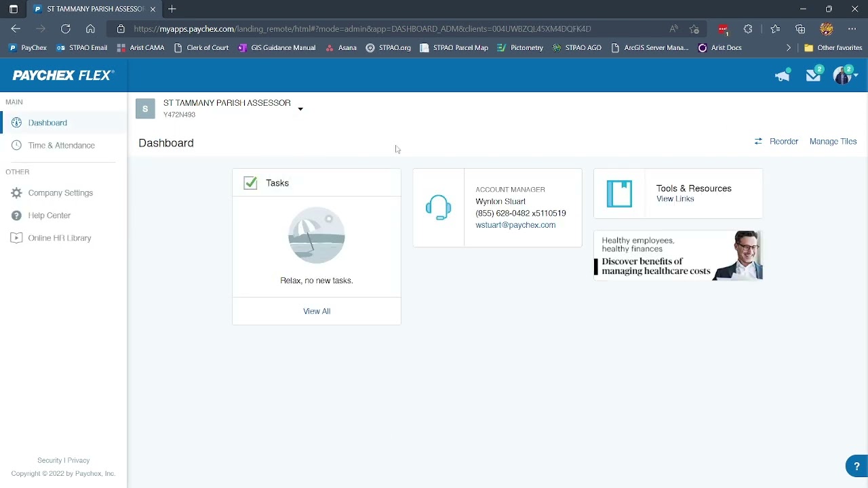The height and width of the screenshot is (488, 868).
Task: Click the Online HR Library video icon
Action: pyautogui.click(x=16, y=238)
